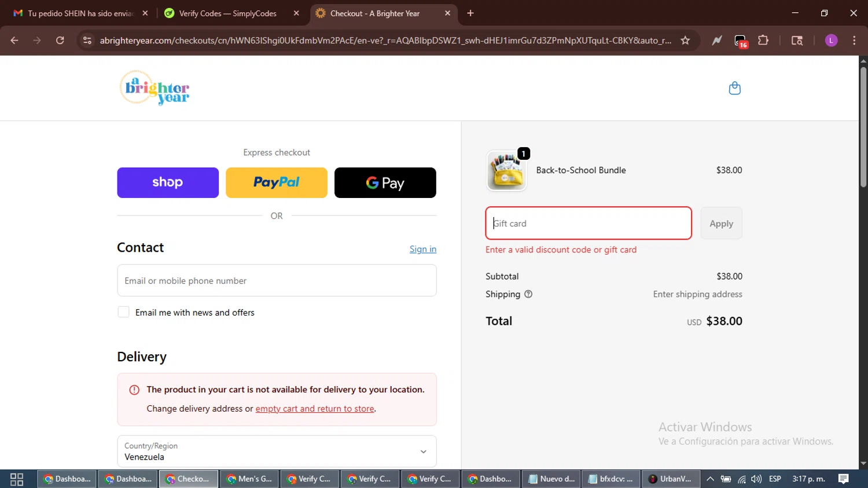This screenshot has width=868, height=488.
Task: Pay with Shop Pay express button
Action: pyautogui.click(x=168, y=182)
